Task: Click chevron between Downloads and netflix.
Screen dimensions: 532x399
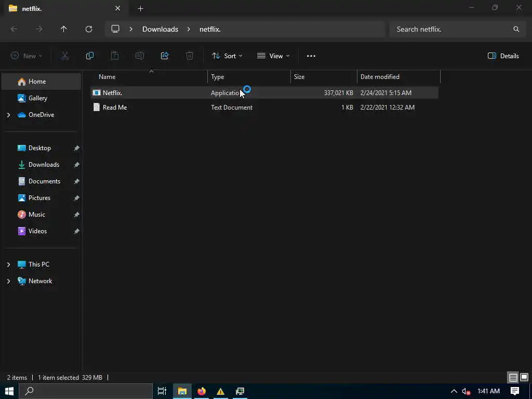Action: coord(189,29)
